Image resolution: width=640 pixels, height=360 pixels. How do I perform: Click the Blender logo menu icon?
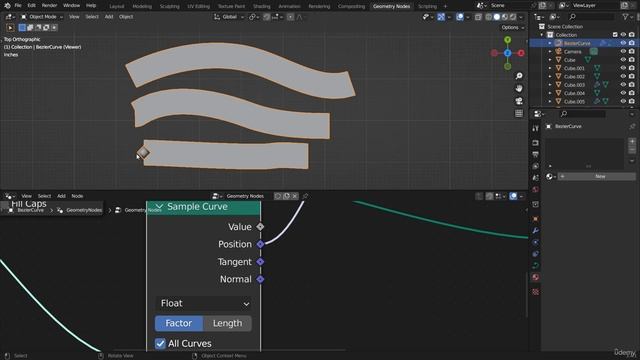tap(7, 6)
